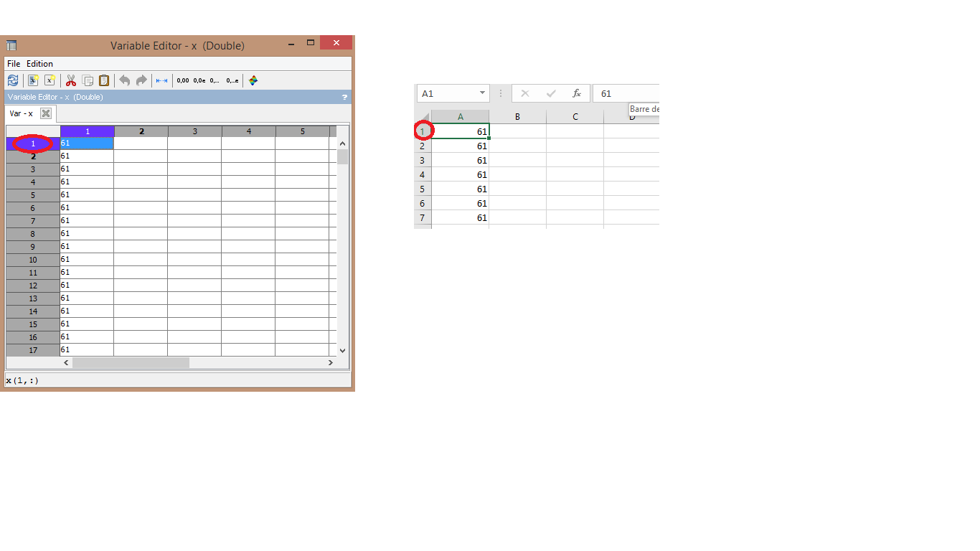
Task: Click the vertical scrollbar thumb
Action: [342, 156]
